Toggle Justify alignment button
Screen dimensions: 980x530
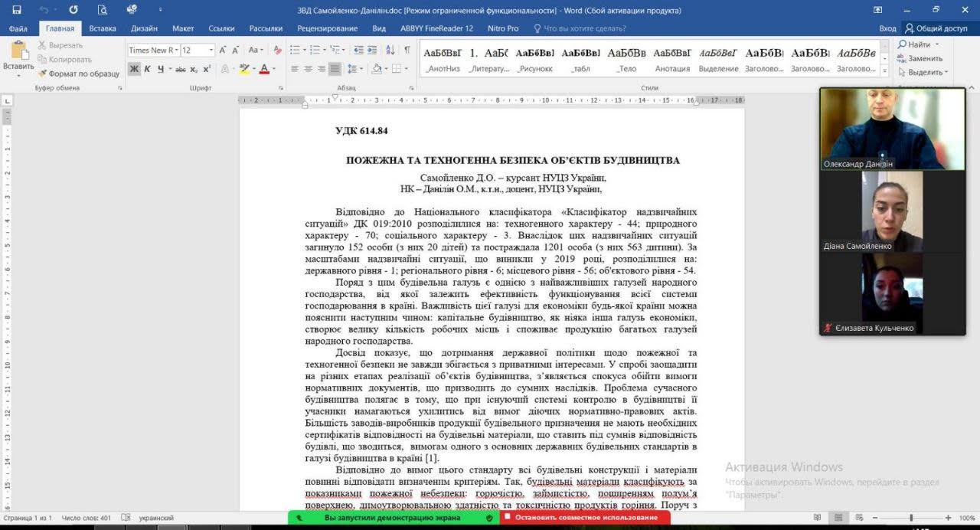335,69
